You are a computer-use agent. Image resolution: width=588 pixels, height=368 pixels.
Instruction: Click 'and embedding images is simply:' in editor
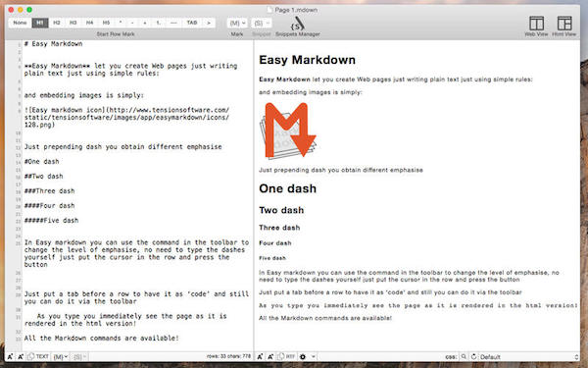pos(84,95)
